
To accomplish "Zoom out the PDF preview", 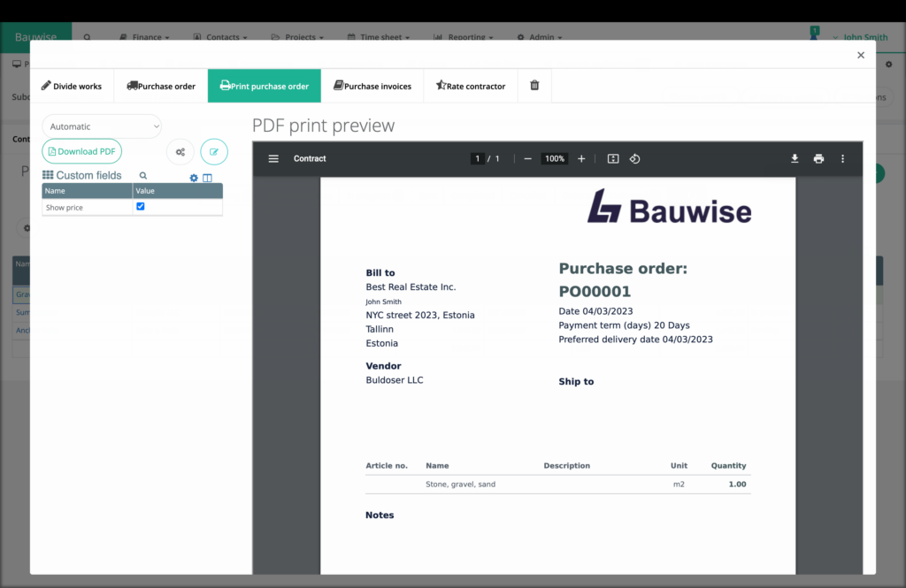I will click(x=527, y=159).
